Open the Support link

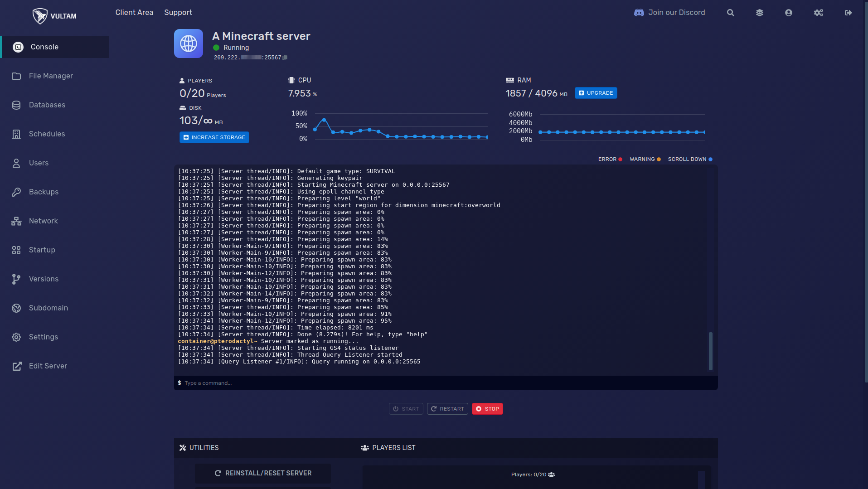[x=178, y=13]
